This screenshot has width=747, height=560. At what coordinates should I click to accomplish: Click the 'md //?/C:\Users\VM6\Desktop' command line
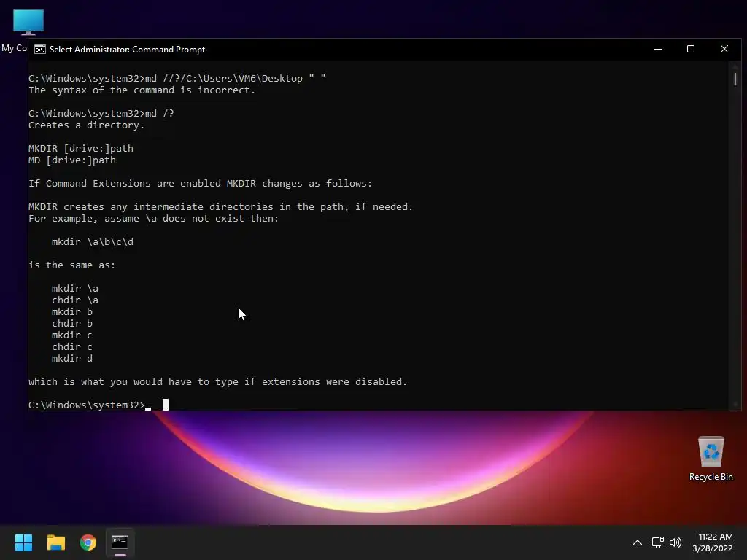(x=177, y=79)
